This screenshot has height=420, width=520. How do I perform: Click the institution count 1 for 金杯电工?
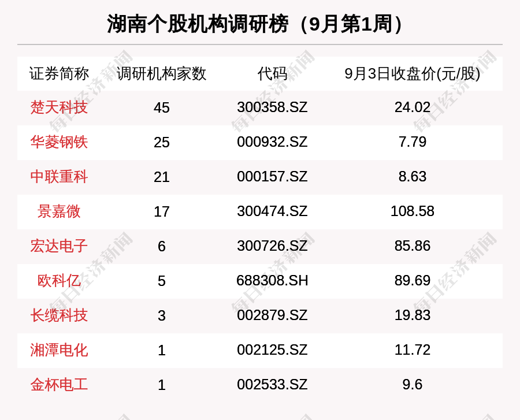tap(162, 385)
